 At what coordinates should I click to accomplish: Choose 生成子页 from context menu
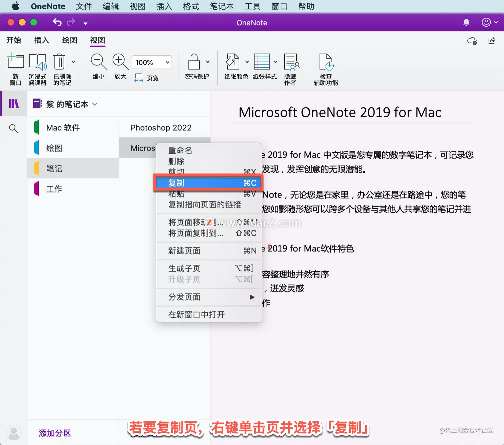pyautogui.click(x=209, y=268)
